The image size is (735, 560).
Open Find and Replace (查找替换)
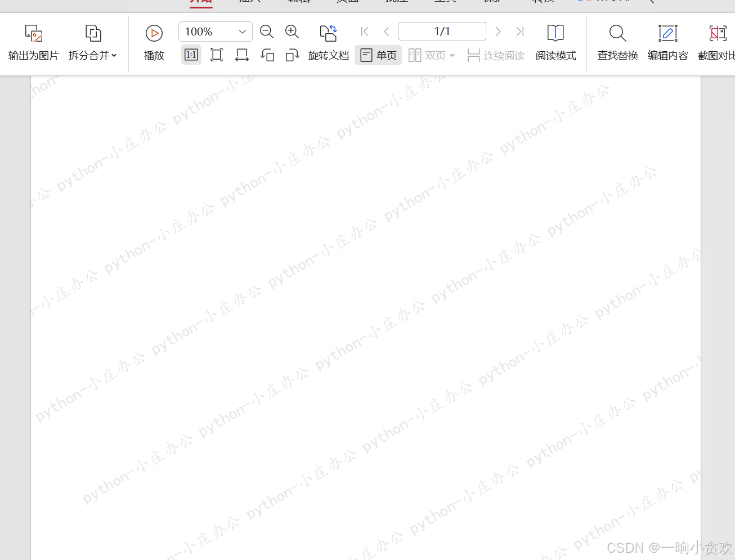(x=618, y=43)
